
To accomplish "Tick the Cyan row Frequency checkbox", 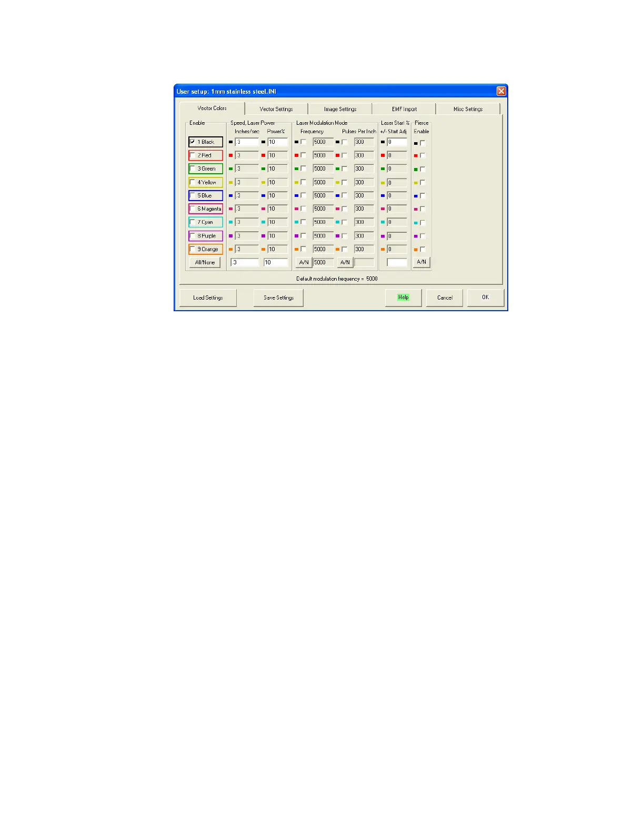I will 304,222.
